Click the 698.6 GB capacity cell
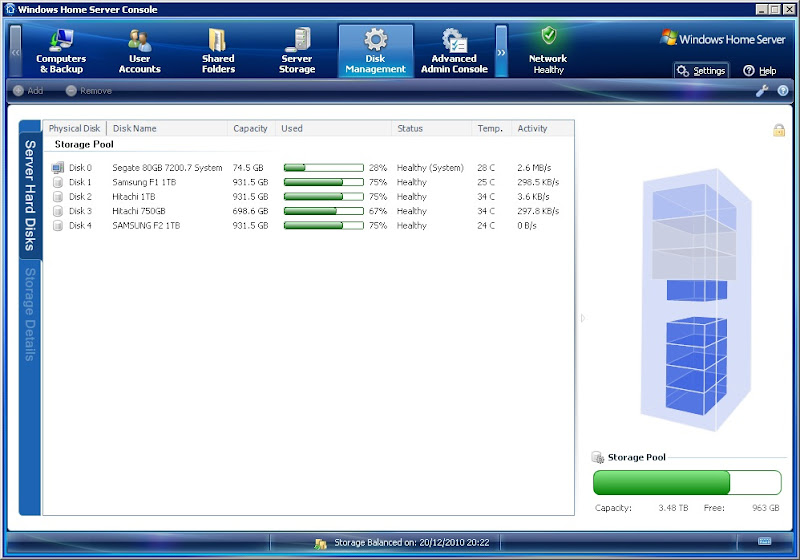800x560 pixels. point(251,211)
